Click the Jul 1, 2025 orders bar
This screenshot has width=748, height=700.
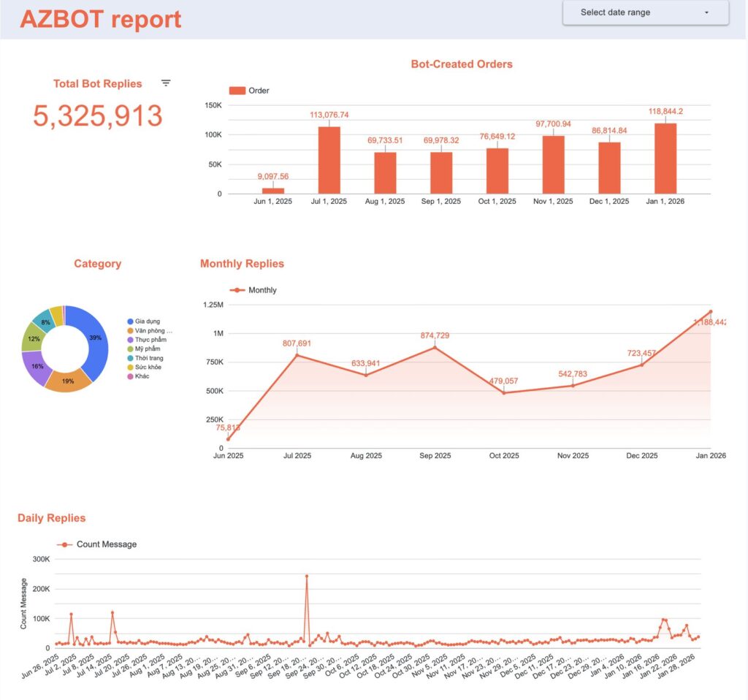pos(329,160)
